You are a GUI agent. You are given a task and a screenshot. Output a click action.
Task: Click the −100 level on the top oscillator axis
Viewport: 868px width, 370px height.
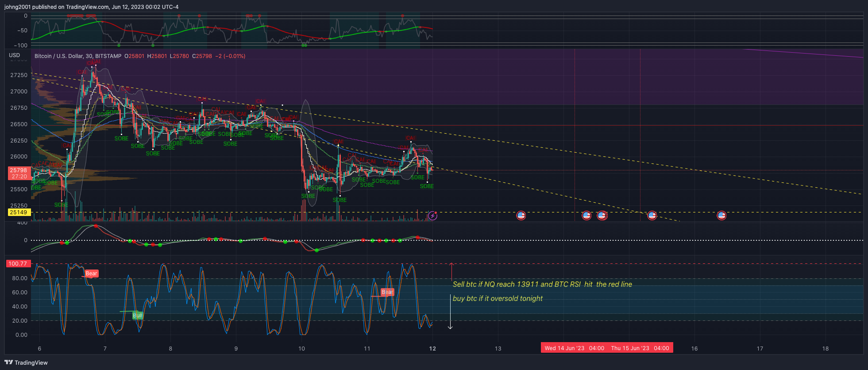click(20, 45)
